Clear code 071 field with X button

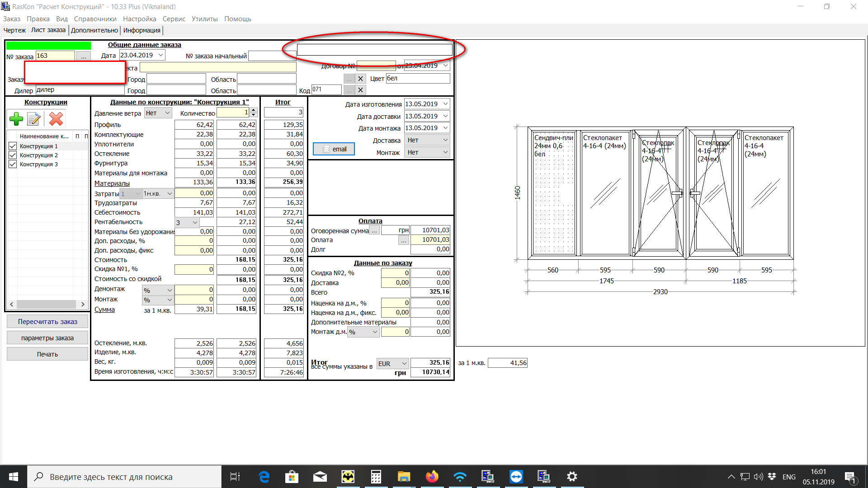[360, 90]
